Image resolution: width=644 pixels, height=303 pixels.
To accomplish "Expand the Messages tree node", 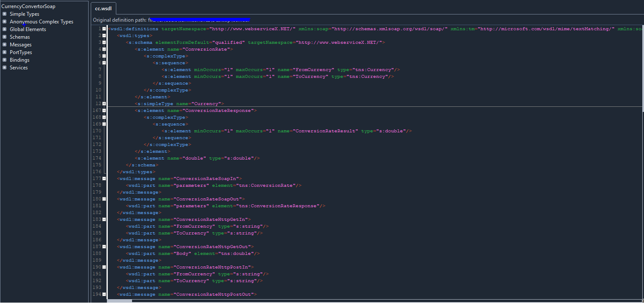I will click(4, 45).
